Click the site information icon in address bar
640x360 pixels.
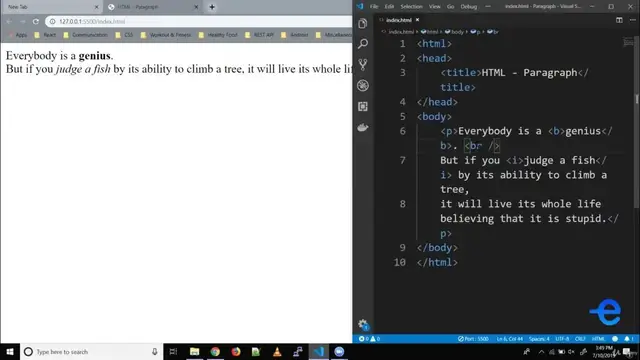click(x=52, y=21)
